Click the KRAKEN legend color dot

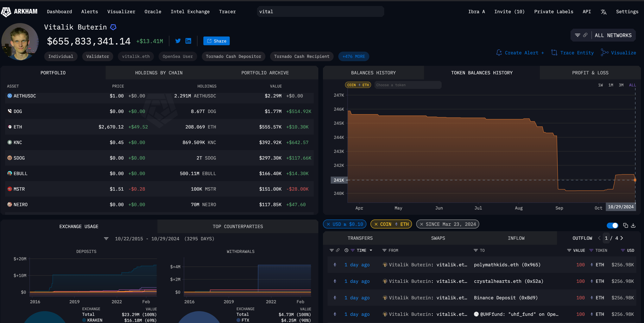pyautogui.click(x=84, y=320)
